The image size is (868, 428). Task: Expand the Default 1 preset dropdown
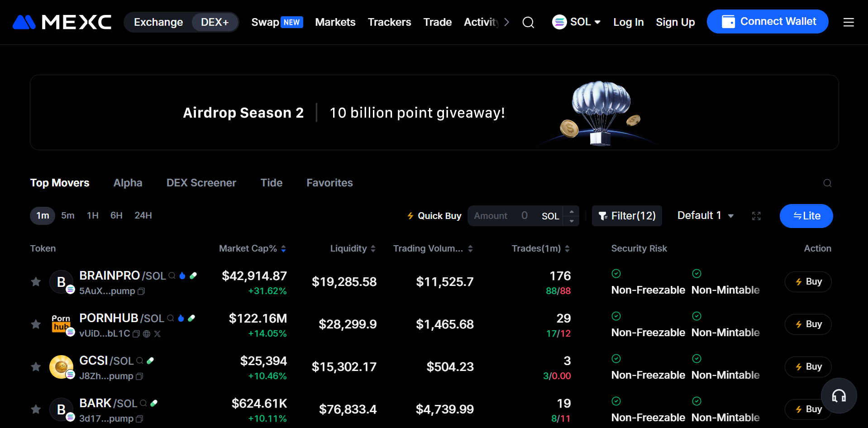point(706,216)
